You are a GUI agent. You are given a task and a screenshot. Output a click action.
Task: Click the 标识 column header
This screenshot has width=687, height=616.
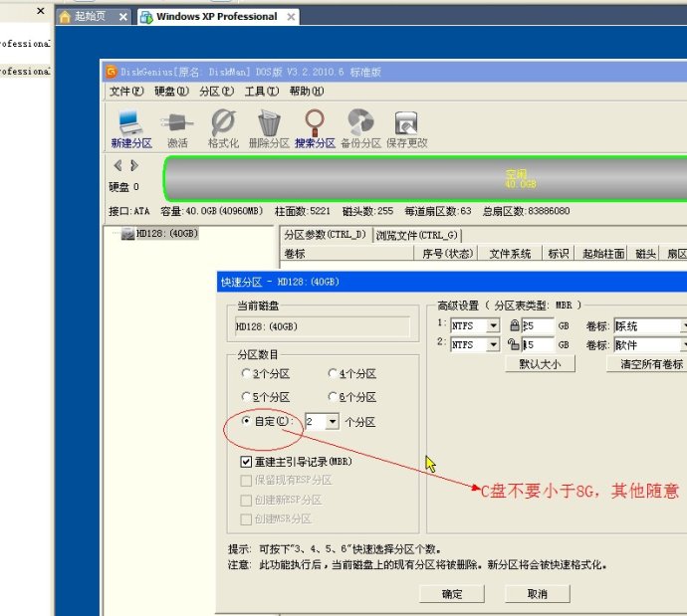point(559,254)
